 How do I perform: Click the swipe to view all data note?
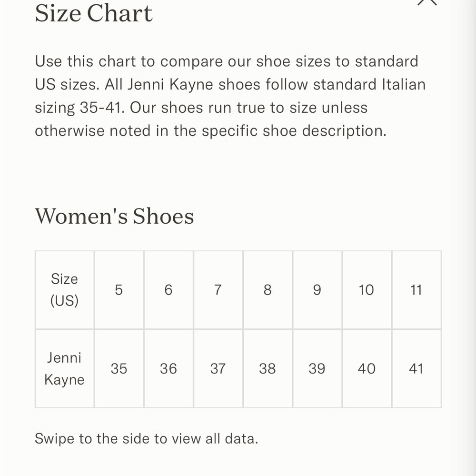click(x=146, y=439)
